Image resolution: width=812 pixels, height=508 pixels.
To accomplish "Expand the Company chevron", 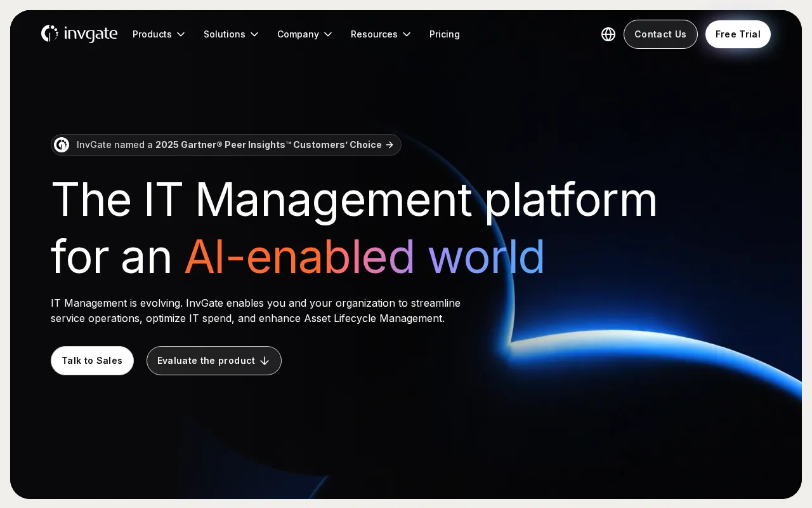I will [x=328, y=34].
